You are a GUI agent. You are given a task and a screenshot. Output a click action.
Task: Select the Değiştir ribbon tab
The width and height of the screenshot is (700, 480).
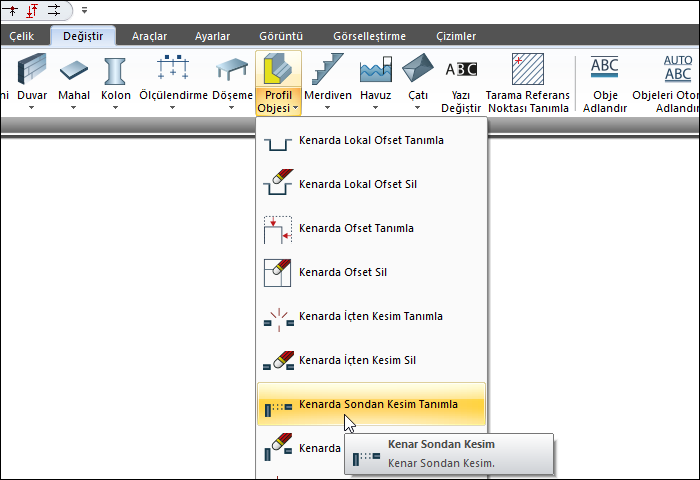point(83,36)
